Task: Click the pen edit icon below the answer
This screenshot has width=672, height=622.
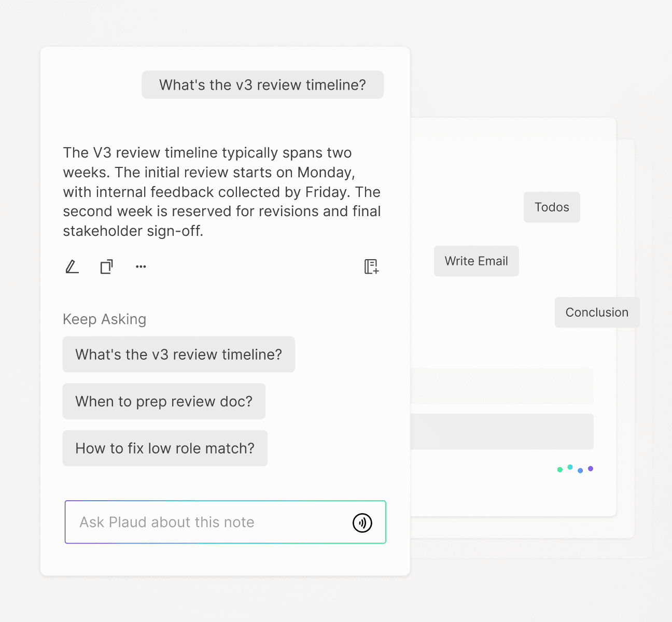Action: pyautogui.click(x=72, y=266)
